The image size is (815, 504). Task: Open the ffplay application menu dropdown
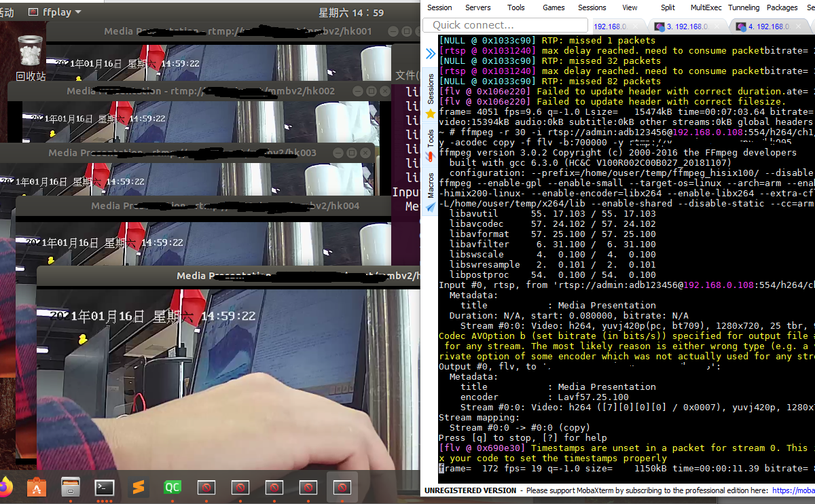pos(55,12)
